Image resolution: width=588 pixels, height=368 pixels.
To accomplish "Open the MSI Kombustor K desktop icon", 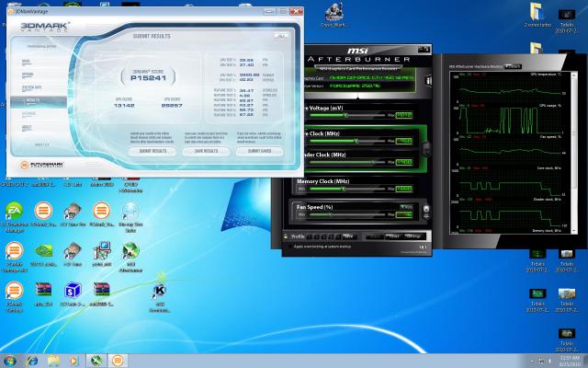I will (x=160, y=297).
